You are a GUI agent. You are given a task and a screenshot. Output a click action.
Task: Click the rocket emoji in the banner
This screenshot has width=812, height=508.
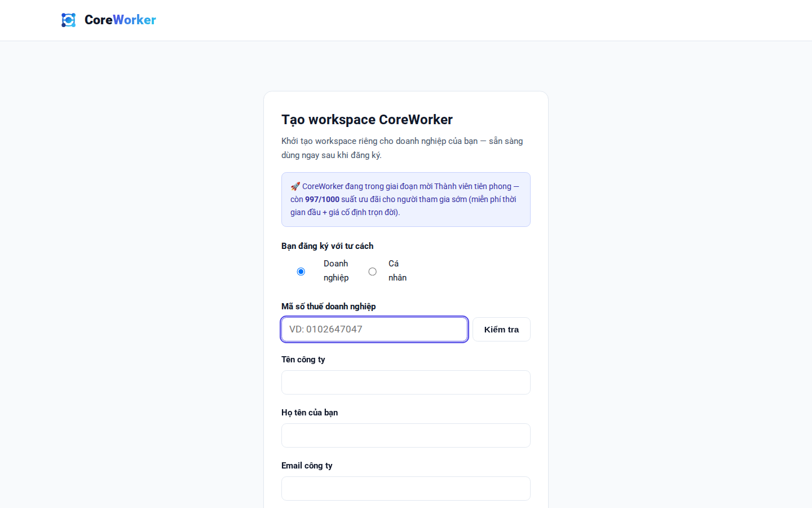click(x=295, y=186)
